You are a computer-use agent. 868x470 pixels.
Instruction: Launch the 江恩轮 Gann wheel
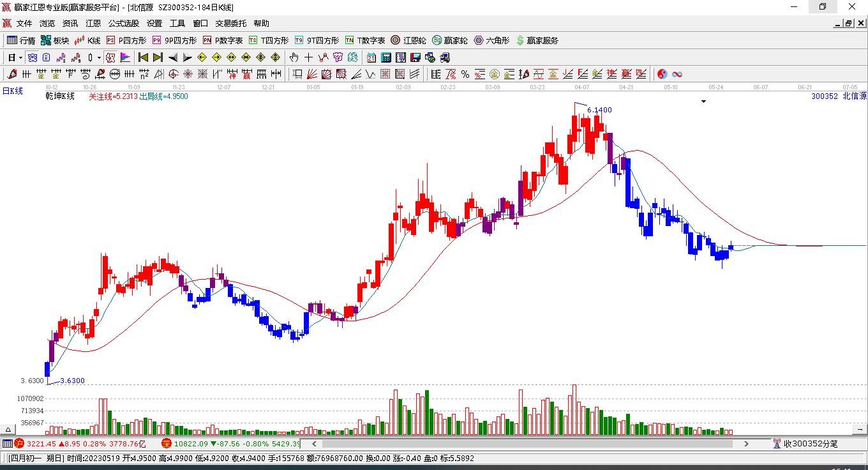[408, 40]
